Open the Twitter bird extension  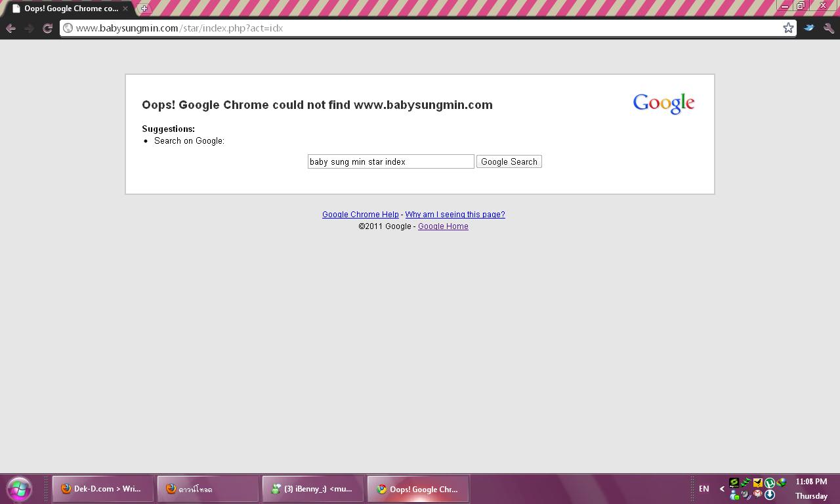click(809, 28)
